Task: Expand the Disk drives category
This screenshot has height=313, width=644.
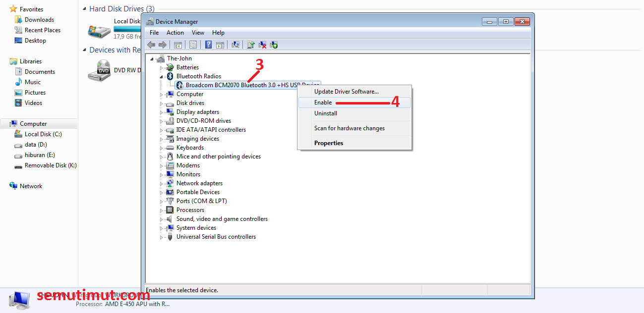Action: pyautogui.click(x=162, y=103)
